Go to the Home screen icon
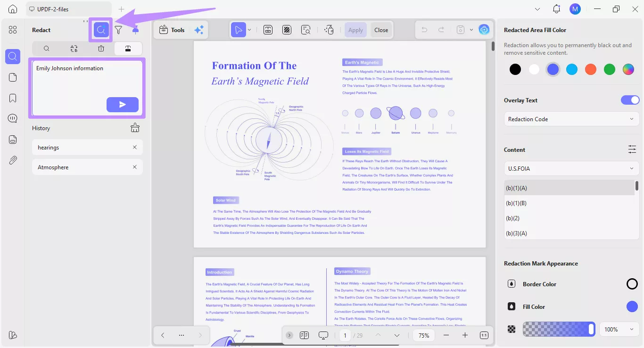Viewport: 644px width, 348px height. click(13, 9)
